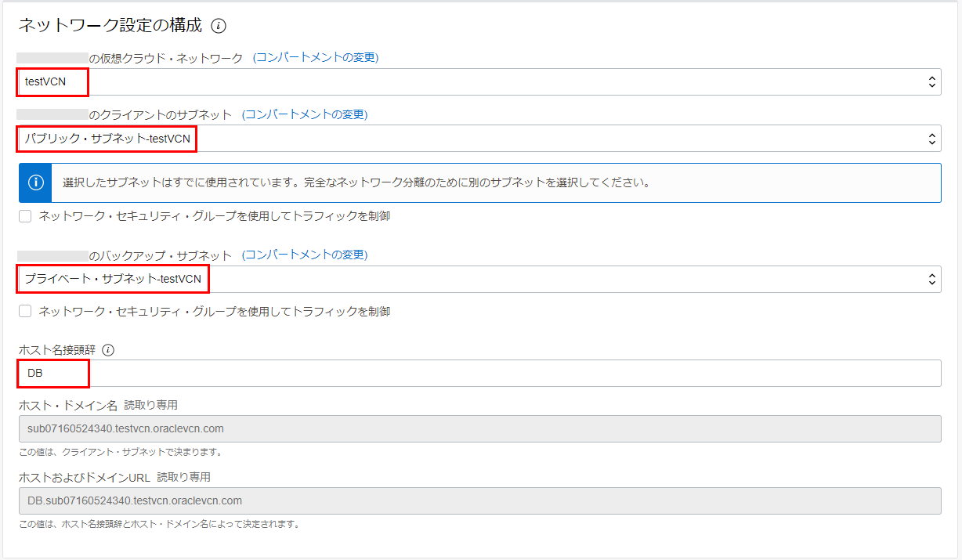Click コンパートメントの変更 link for virtual cloud network
Viewport: 962px width, 560px height.
[x=315, y=58]
